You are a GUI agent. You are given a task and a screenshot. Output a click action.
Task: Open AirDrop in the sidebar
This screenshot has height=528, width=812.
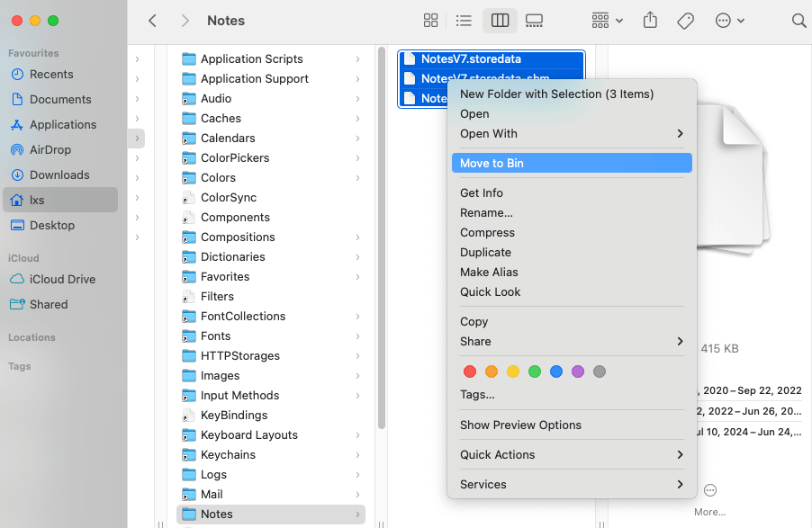pyautogui.click(x=50, y=150)
